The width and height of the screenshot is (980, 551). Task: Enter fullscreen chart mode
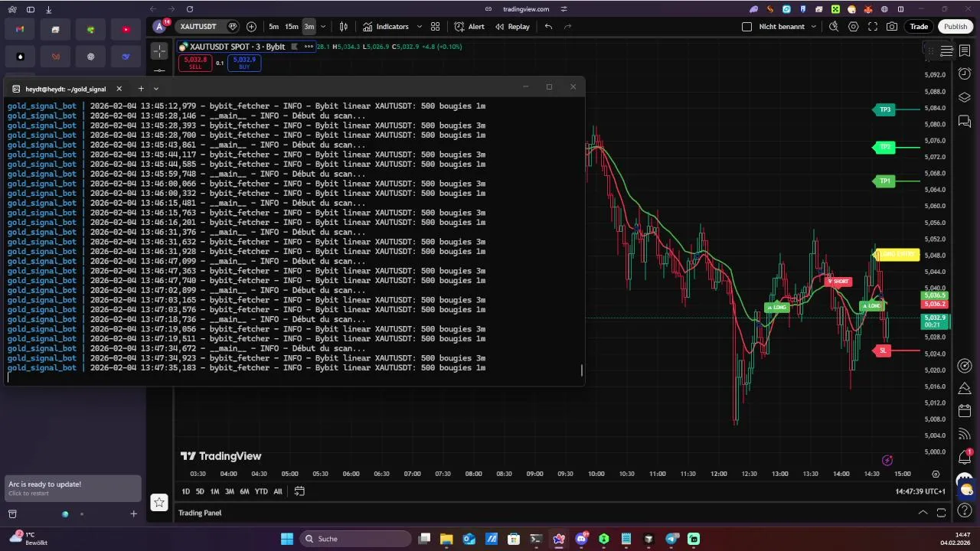(873, 27)
